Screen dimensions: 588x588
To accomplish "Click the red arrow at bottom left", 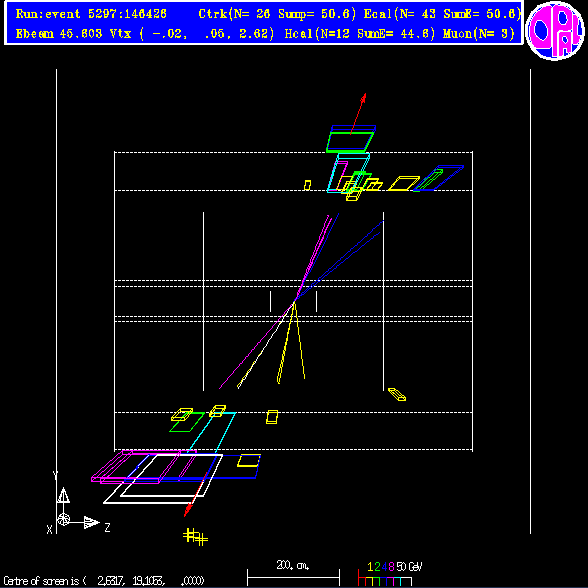I will [195, 494].
